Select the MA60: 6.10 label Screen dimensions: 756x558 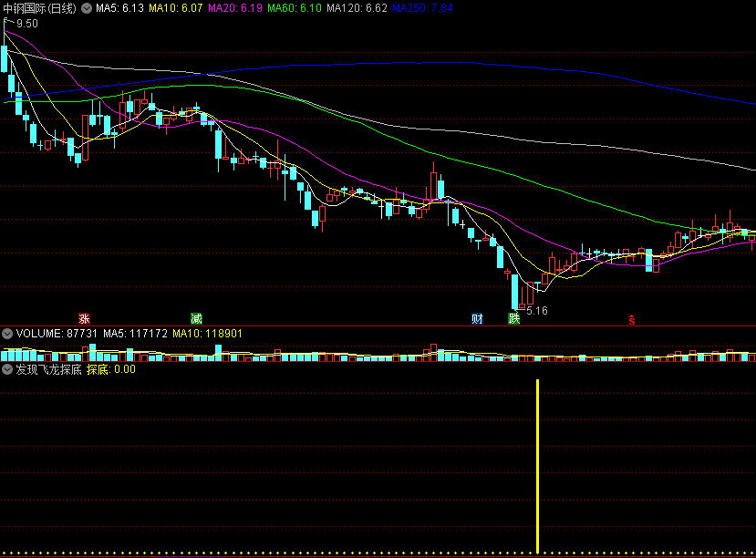click(x=295, y=8)
